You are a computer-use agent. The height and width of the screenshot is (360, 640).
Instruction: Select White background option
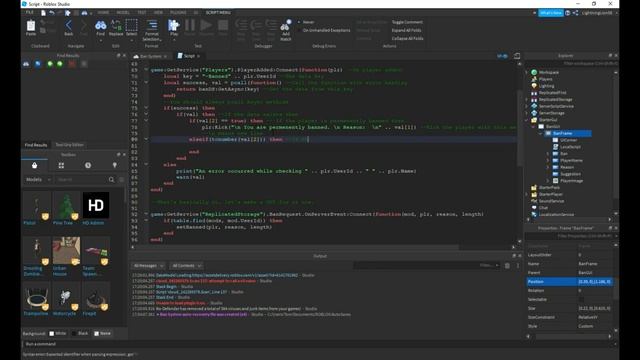[x=58, y=333]
